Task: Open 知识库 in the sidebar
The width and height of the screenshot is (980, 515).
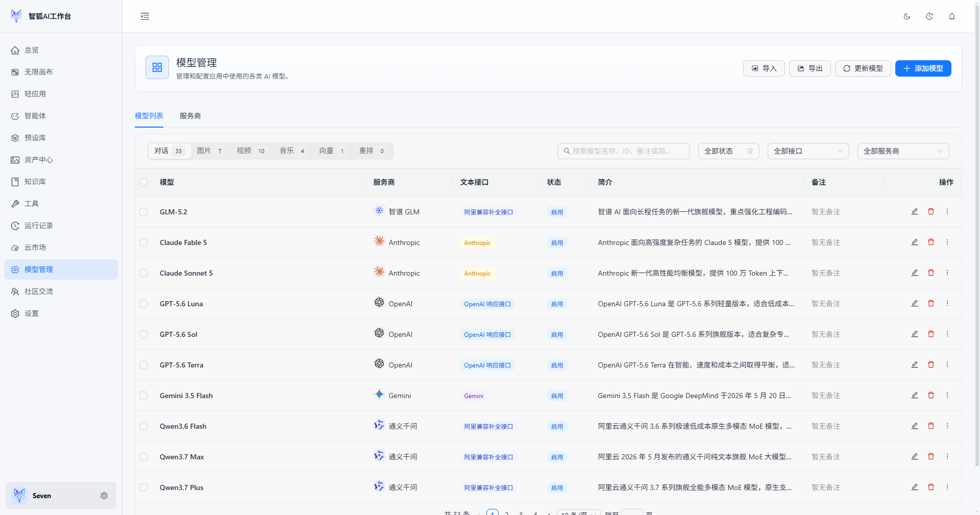Action: click(x=61, y=182)
